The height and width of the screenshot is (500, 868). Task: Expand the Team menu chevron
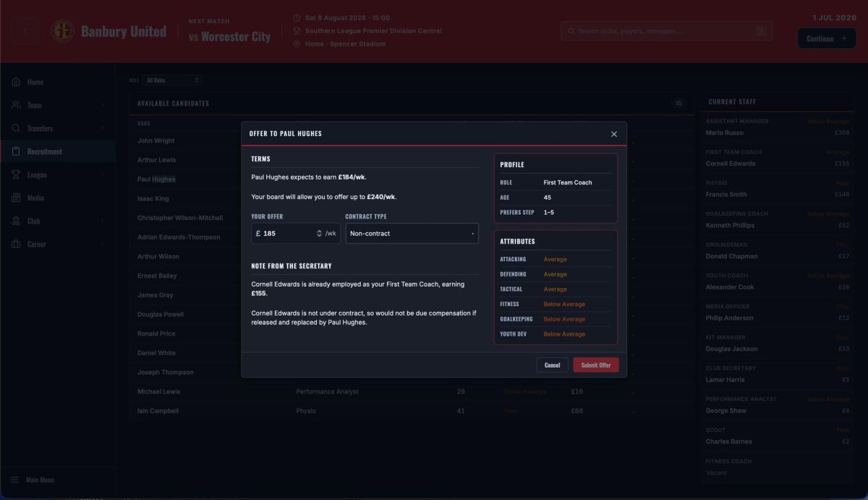click(102, 105)
